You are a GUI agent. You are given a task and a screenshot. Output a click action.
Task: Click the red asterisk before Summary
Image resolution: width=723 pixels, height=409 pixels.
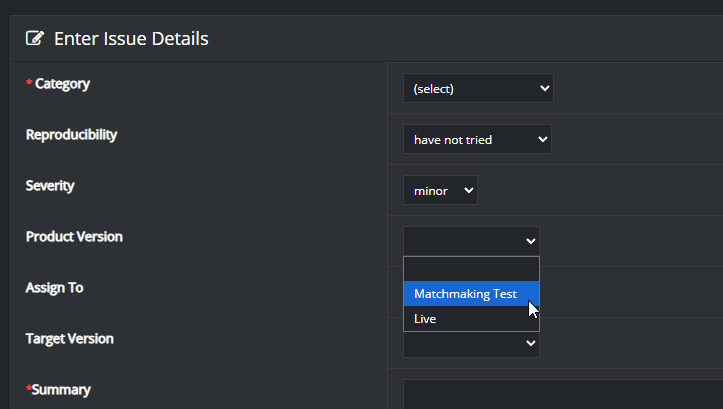click(x=29, y=389)
